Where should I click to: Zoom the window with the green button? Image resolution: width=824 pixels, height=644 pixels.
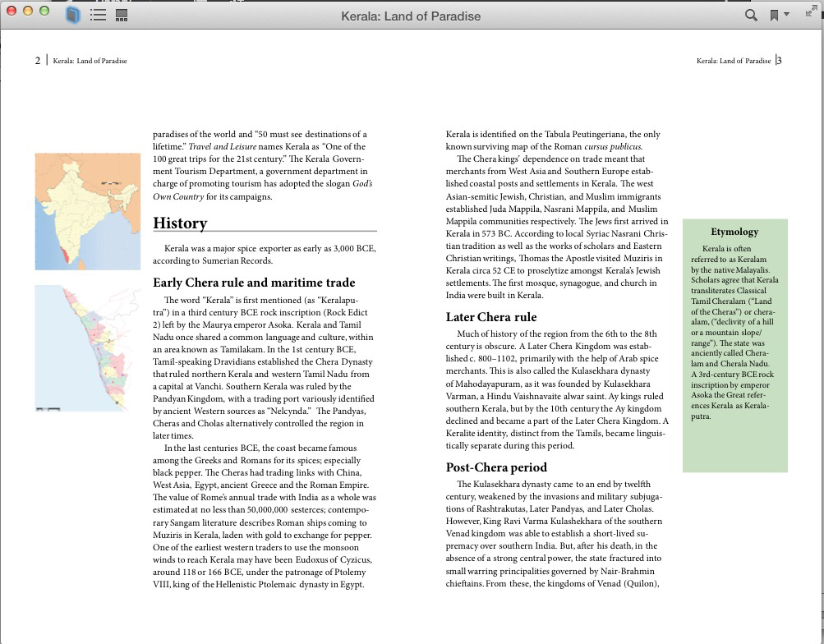pos(44,11)
